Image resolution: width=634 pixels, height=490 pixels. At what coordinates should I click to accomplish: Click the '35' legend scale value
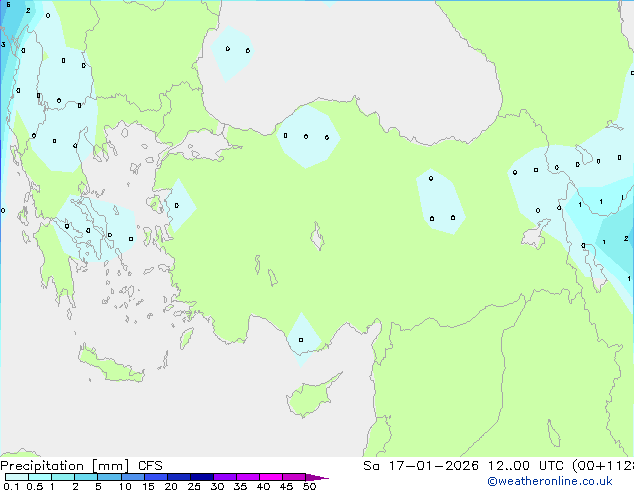click(x=240, y=486)
